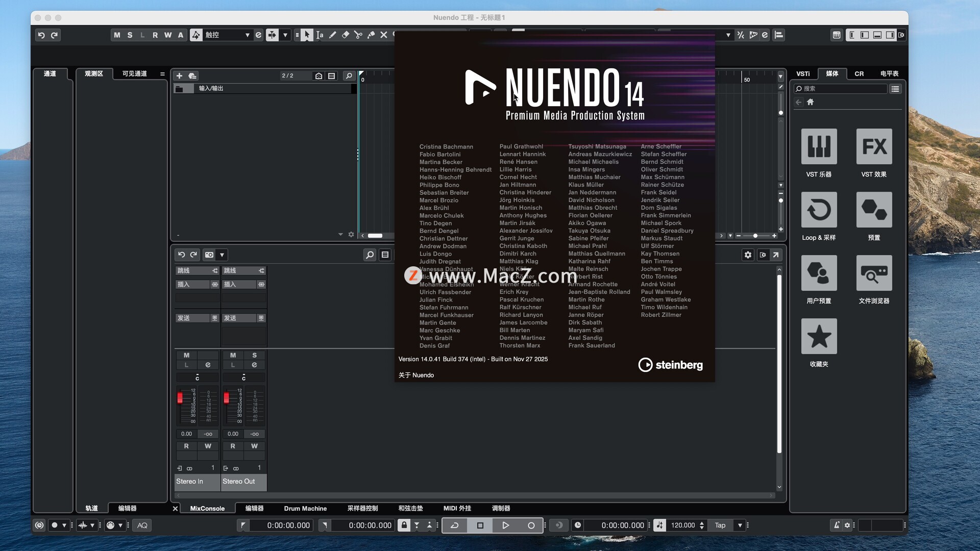Open the 文件浏览器 file browser icon
980x551 pixels.
coord(874,273)
